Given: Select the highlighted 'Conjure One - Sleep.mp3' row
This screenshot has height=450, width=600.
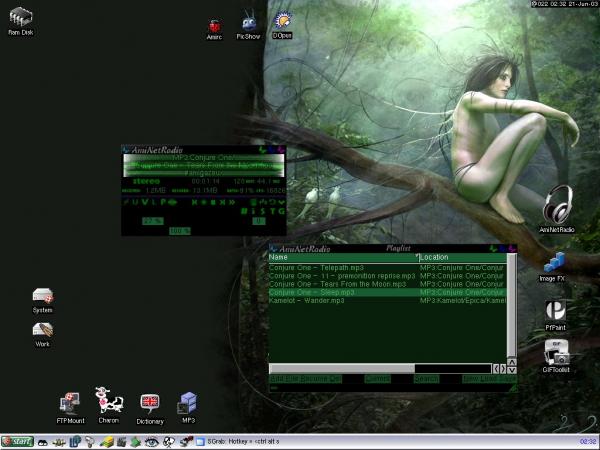Looking at the screenshot, I should [387, 292].
